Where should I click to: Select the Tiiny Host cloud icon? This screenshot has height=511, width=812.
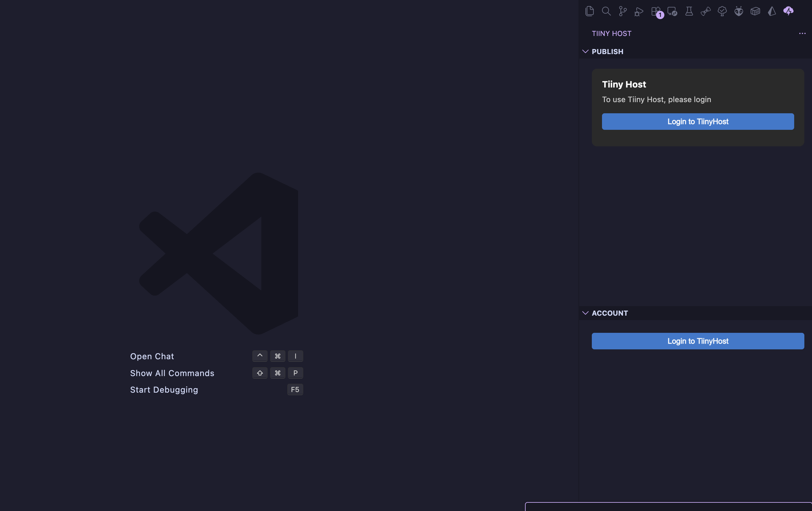click(x=788, y=11)
